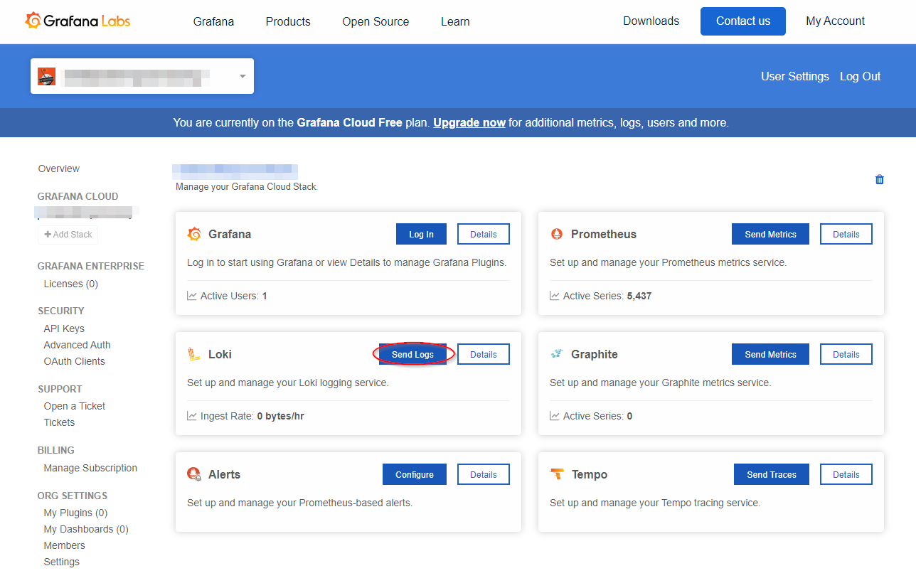Viewport: 916px width, 588px height.
Task: Click the Loki card title
Action: coord(220,354)
